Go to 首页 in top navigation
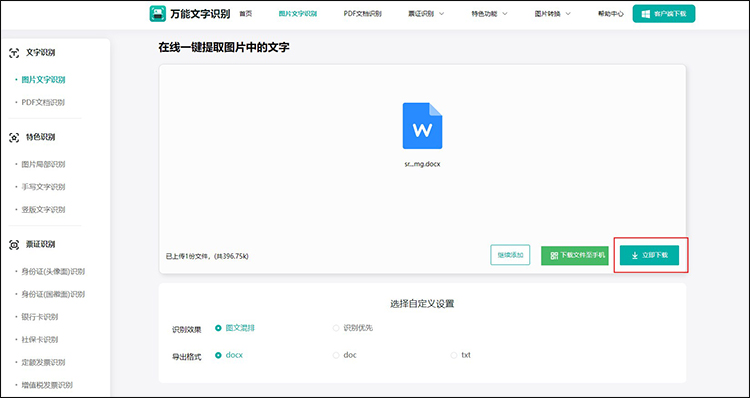Screen dimensions: 750x398 pyautogui.click(x=246, y=14)
